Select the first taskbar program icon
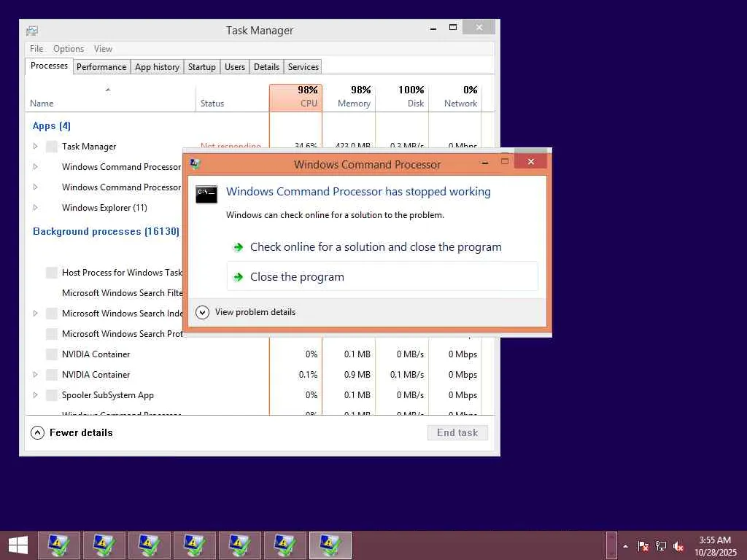Image resolution: width=747 pixels, height=560 pixels. point(58,545)
